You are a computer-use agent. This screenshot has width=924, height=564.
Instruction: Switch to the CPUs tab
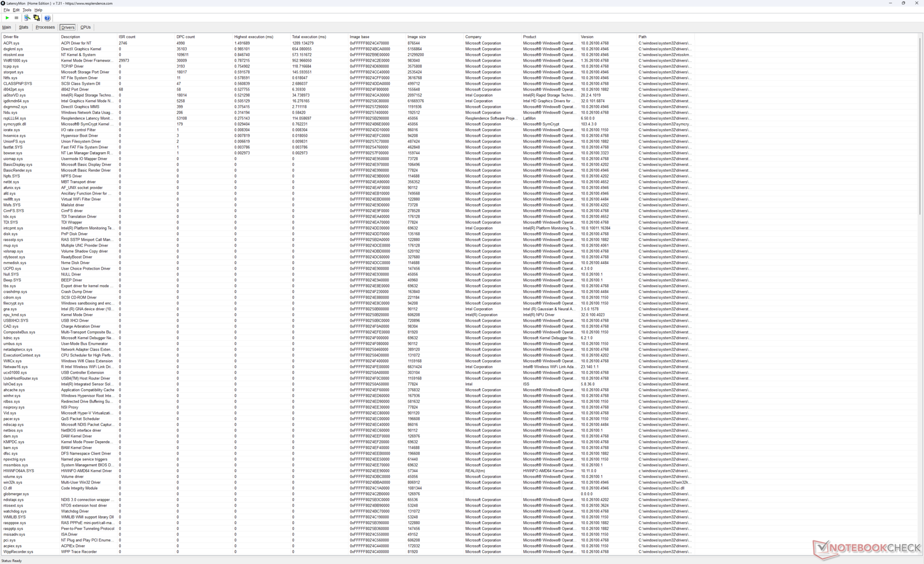coord(86,27)
